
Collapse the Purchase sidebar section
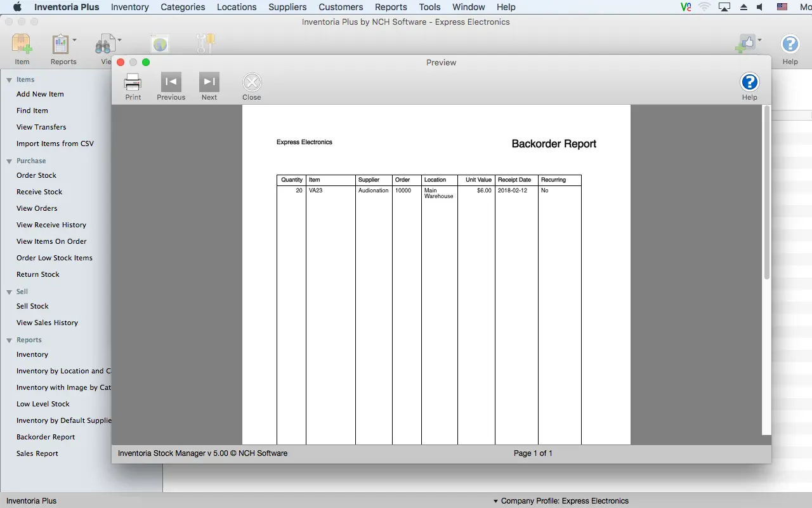tap(10, 161)
